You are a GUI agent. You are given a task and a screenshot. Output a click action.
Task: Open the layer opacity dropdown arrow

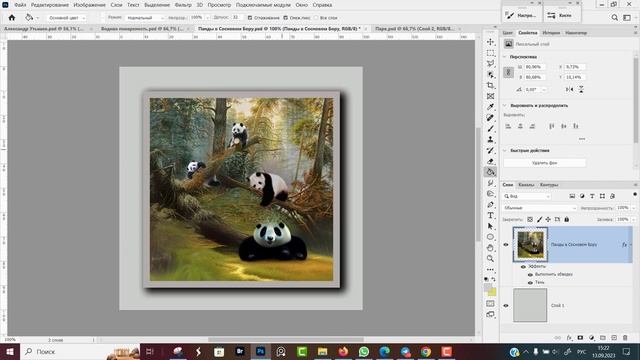point(633,208)
